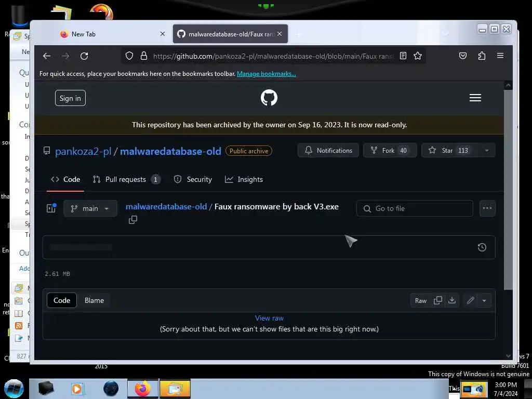Click the pencil edit file icon

point(470,300)
